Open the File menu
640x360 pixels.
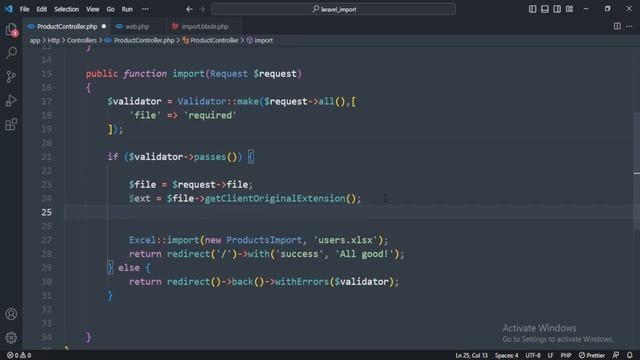pos(24,9)
